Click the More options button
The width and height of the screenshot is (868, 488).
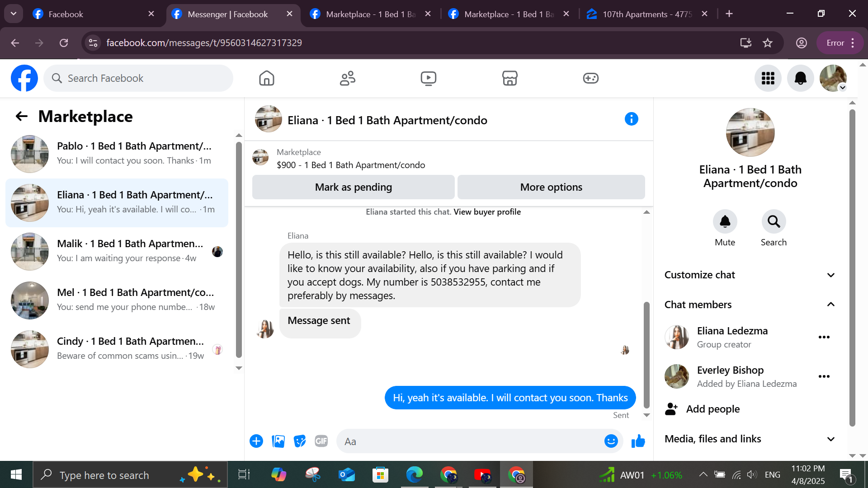551,187
